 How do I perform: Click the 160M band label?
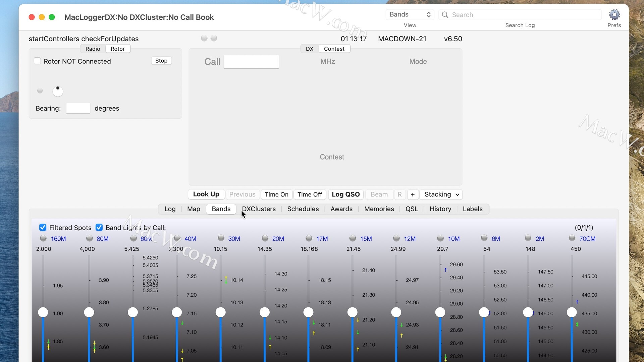(x=58, y=239)
